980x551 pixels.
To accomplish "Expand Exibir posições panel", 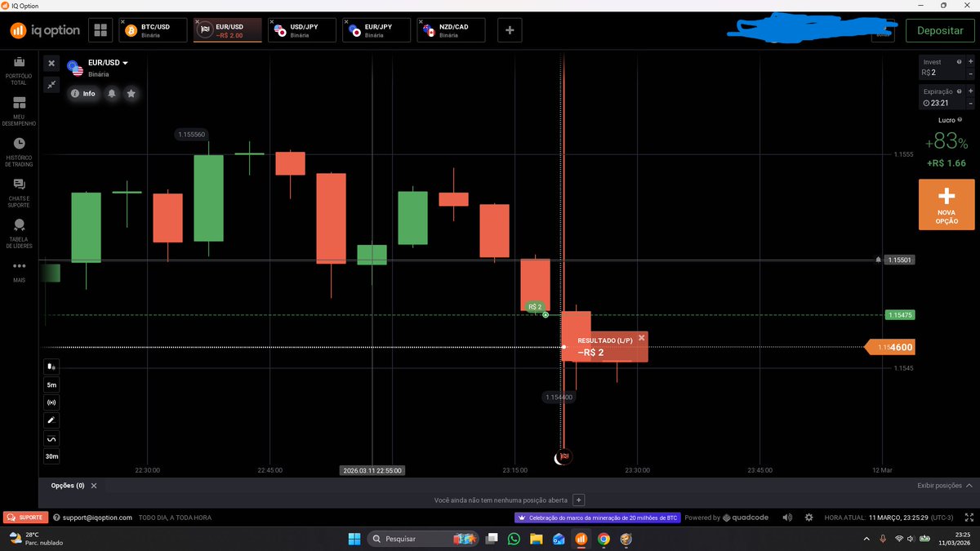I will click(x=944, y=486).
